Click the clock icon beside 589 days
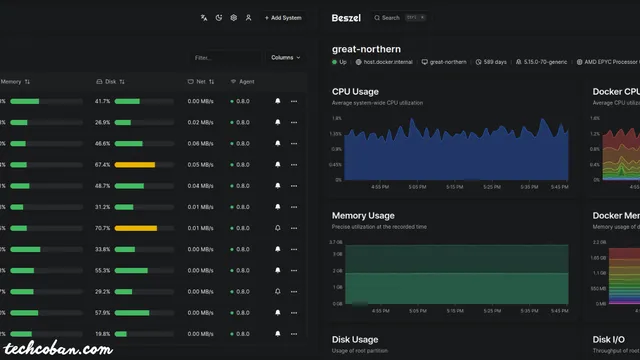 coord(478,62)
